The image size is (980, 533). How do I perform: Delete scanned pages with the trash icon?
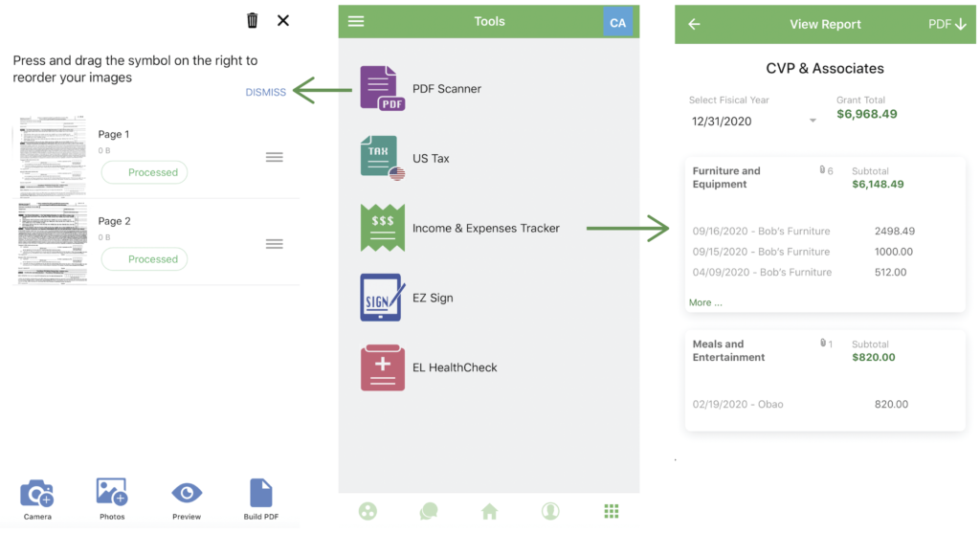click(252, 21)
